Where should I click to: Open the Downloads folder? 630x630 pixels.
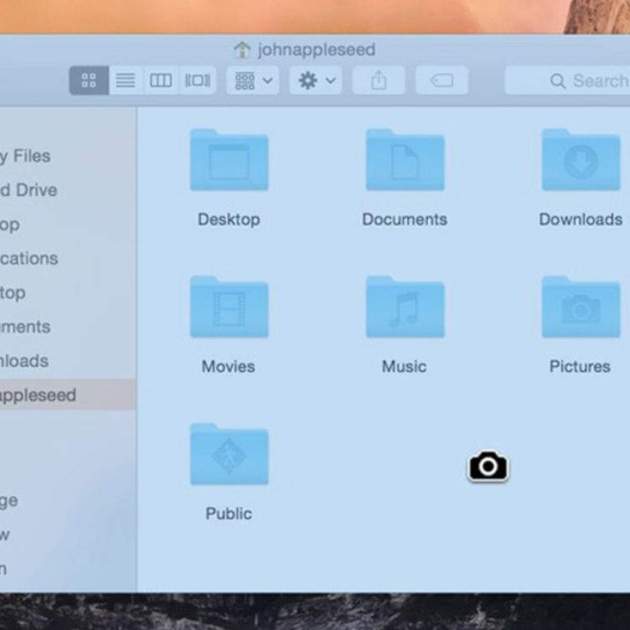pyautogui.click(x=580, y=161)
